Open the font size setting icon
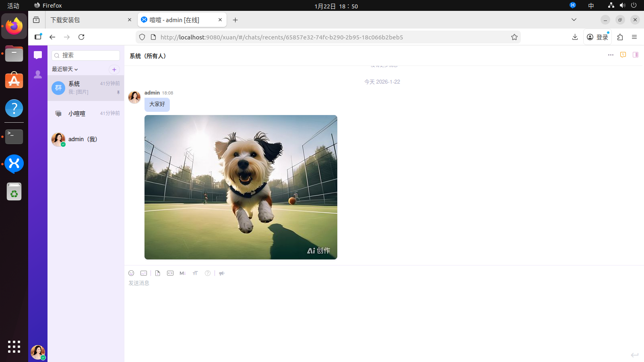Screen dimensions: 644x362 [x=195, y=273]
